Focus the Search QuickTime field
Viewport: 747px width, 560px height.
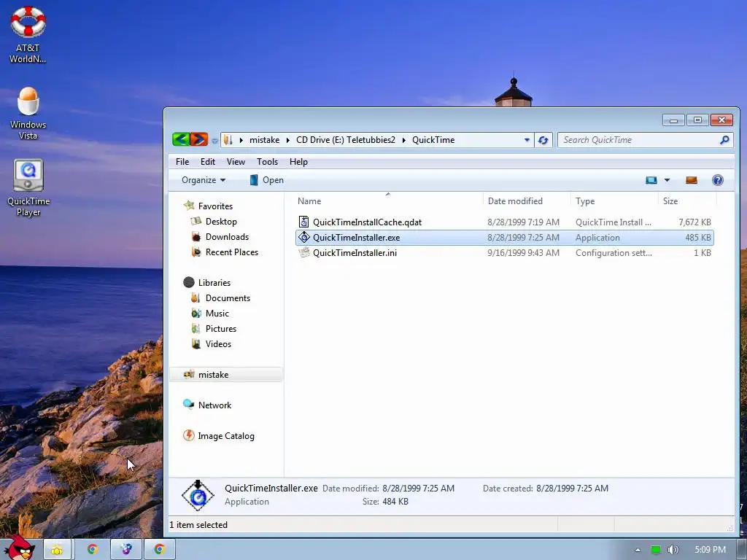[x=640, y=140]
